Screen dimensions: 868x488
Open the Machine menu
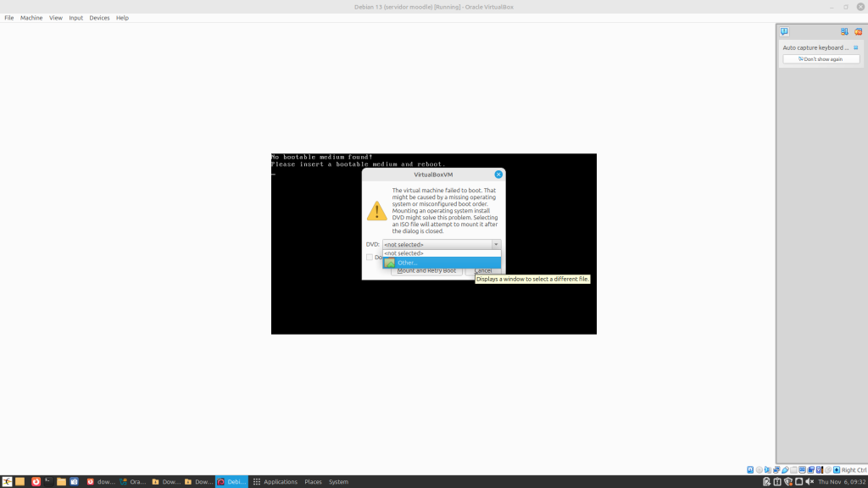click(31, 18)
